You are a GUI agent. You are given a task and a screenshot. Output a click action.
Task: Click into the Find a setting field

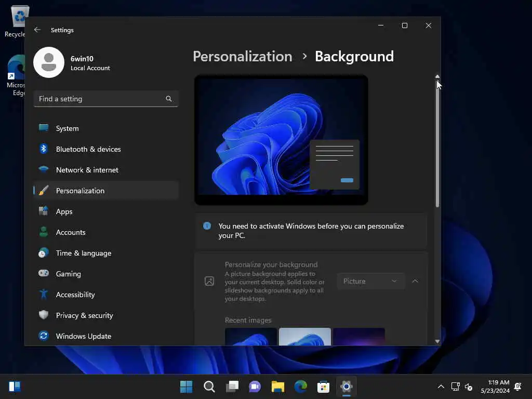pyautogui.click(x=106, y=99)
